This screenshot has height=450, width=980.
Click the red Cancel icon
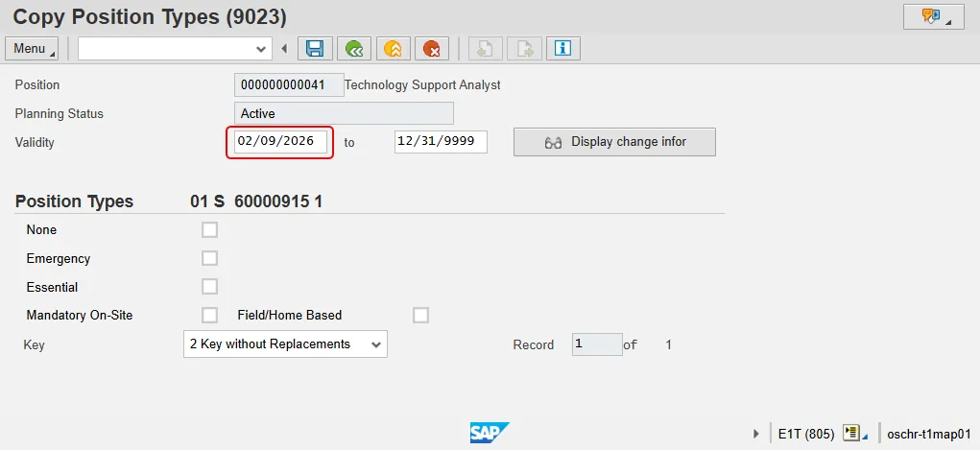pyautogui.click(x=432, y=49)
